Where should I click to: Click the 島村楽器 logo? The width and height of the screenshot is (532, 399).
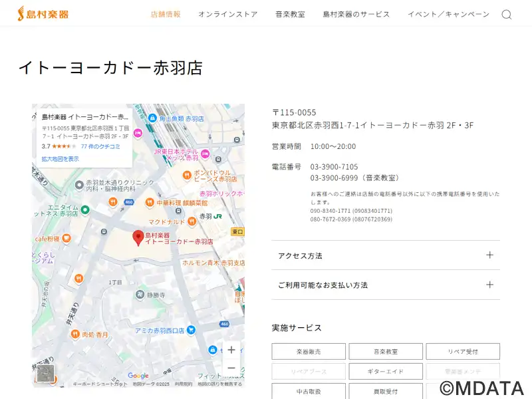43,14
